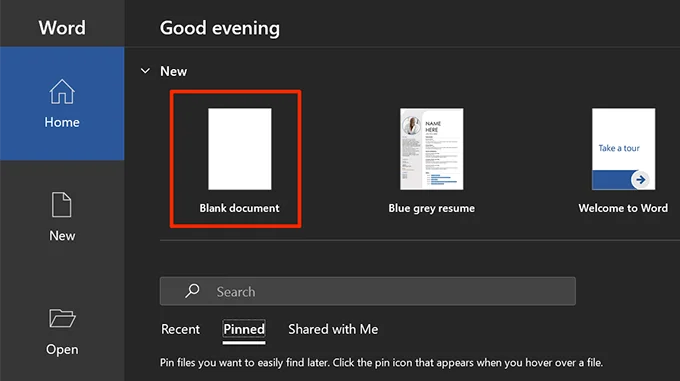The width and height of the screenshot is (680, 381).
Task: Click the Welcome to Word label
Action: [x=623, y=208]
